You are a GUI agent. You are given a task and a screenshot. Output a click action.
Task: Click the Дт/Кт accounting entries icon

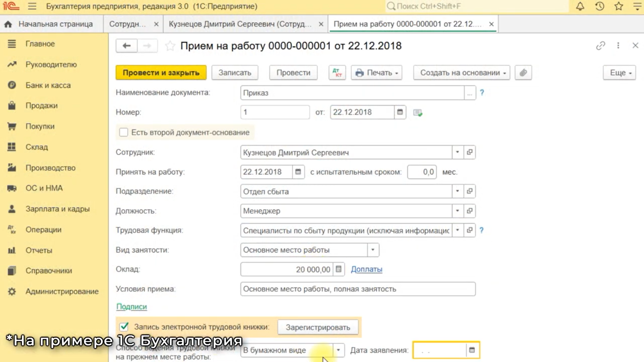[337, 73]
